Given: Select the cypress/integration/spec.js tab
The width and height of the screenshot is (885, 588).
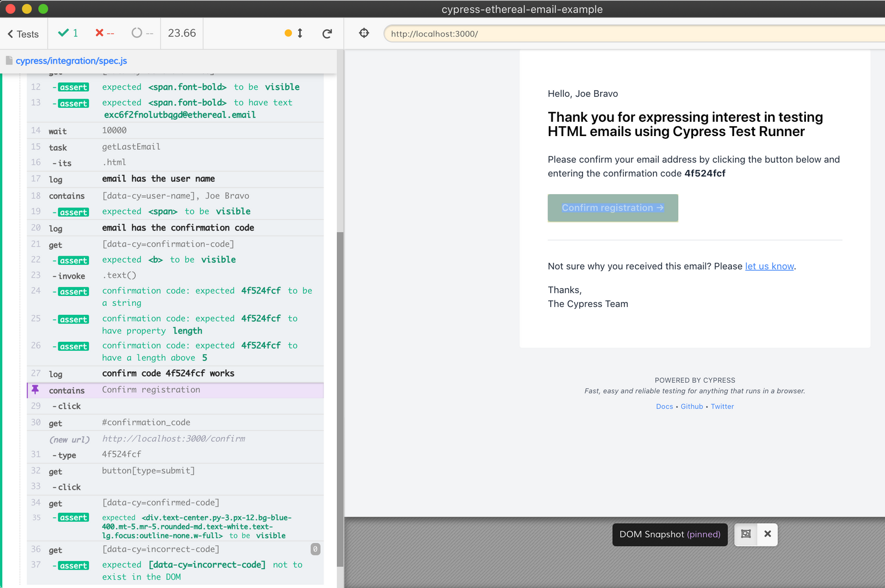Looking at the screenshot, I should point(71,61).
